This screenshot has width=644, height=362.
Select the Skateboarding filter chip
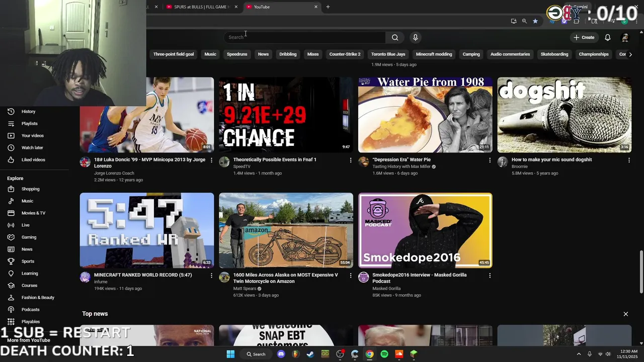(554, 54)
